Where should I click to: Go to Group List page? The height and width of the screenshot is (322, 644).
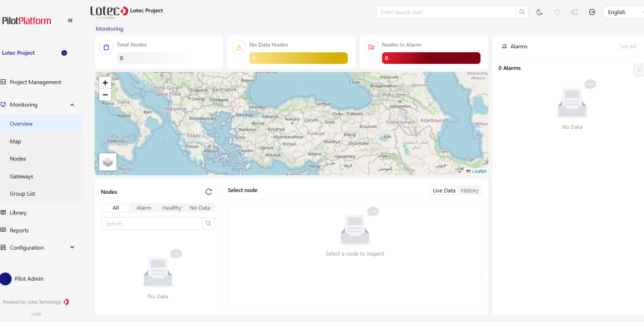(23, 194)
